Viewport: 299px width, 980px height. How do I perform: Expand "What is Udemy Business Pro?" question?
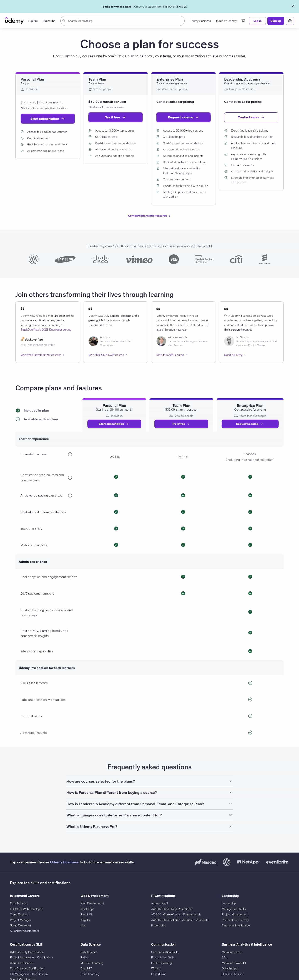(149, 827)
